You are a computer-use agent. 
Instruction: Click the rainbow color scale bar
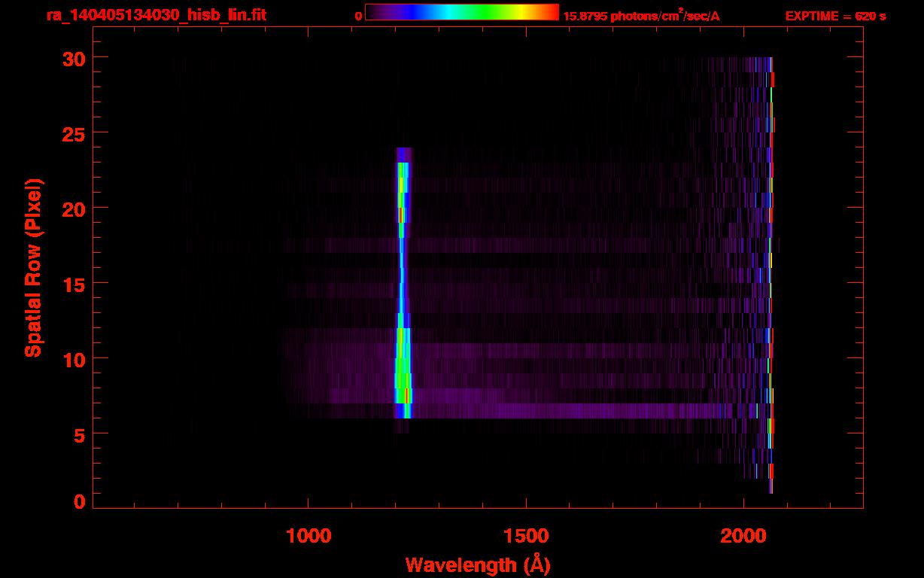pyautogui.click(x=462, y=12)
